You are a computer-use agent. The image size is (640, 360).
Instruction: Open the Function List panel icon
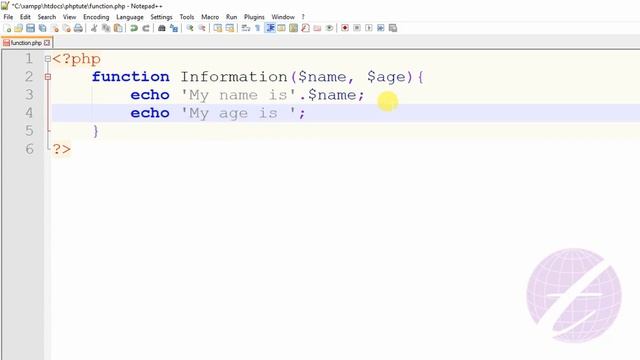[305, 28]
